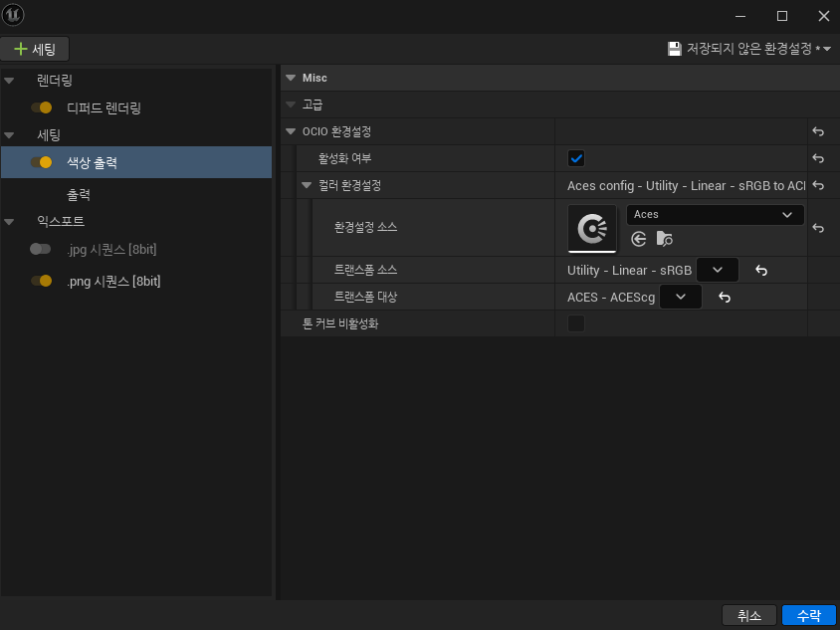The width and height of the screenshot is (840, 630).
Task: Open the Aces config asset dropdown
Action: click(715, 215)
